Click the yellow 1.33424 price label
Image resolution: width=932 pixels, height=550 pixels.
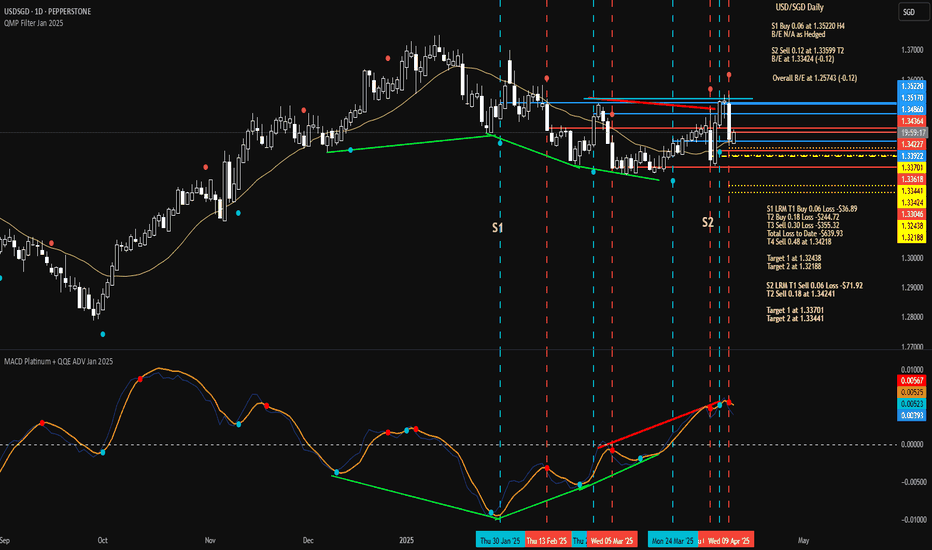click(912, 202)
